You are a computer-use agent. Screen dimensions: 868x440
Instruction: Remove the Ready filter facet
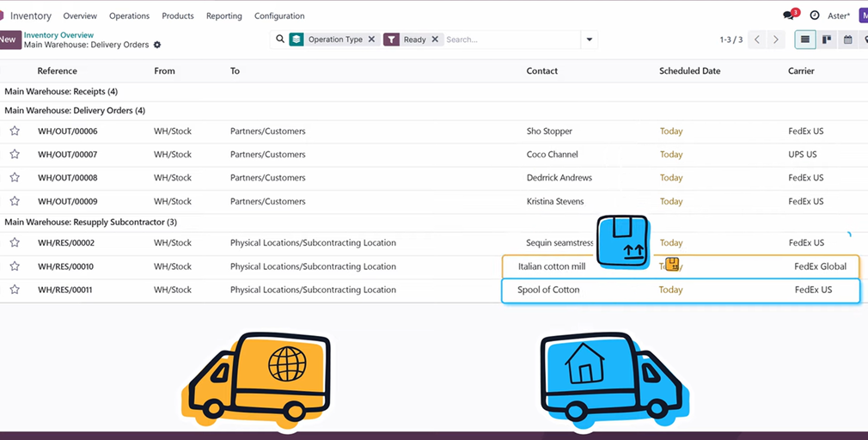[435, 40]
